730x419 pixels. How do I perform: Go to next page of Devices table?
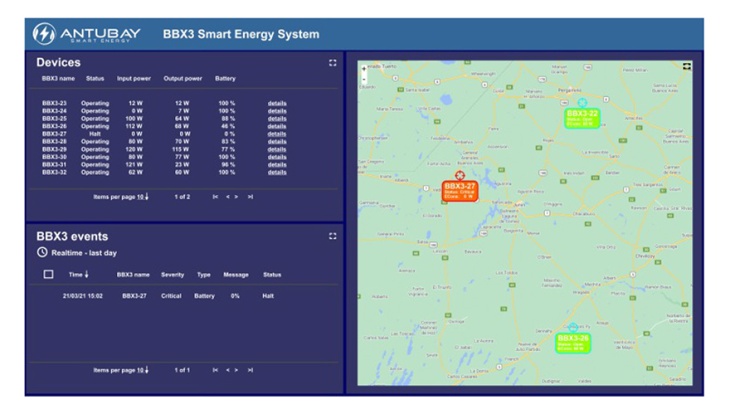[x=237, y=197]
